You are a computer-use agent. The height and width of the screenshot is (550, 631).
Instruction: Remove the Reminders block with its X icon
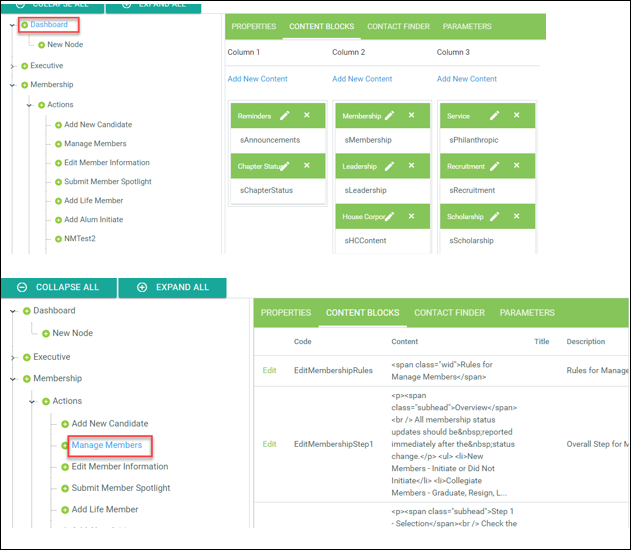(x=307, y=116)
